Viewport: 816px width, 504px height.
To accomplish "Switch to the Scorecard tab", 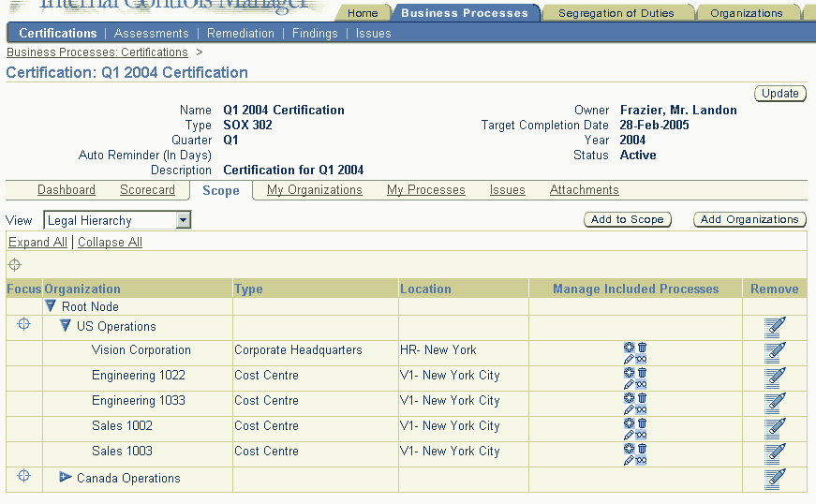I will tap(147, 190).
